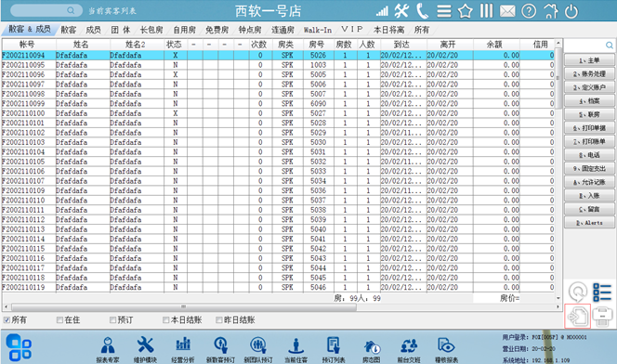The height and width of the screenshot is (364, 617).
Task: Open the 维护模块 maintenance wrench icon
Action: [x=145, y=349]
